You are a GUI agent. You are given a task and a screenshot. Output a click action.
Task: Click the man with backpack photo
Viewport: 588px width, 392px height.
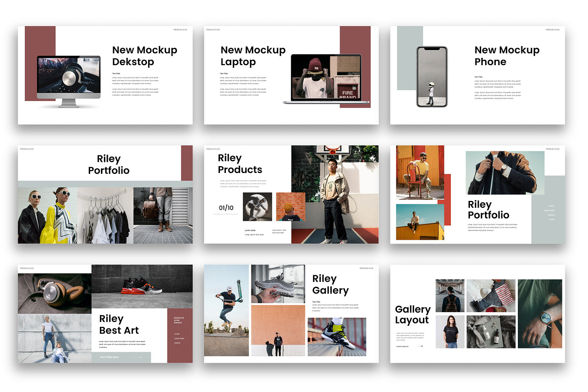[x=450, y=295]
